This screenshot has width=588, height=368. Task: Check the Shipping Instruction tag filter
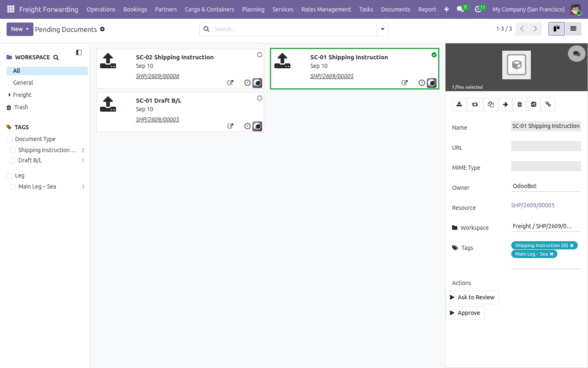pos(13,150)
